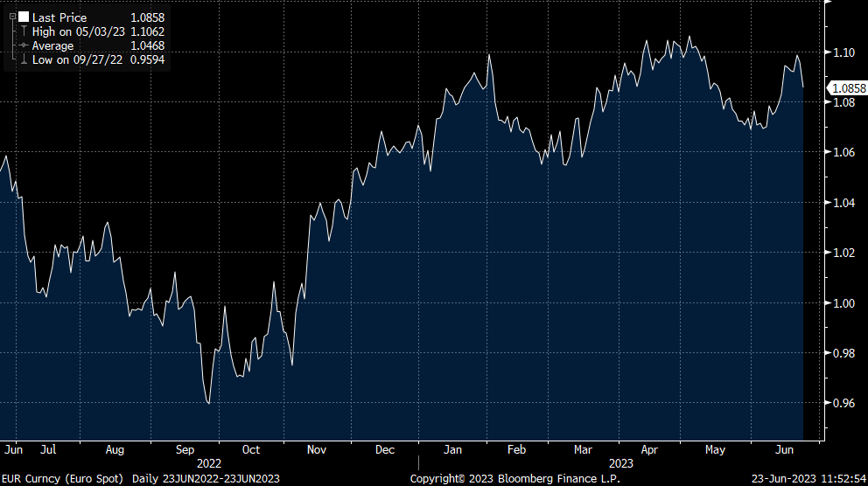Click the white Last Price color swatch
The height and width of the screenshot is (486, 868).
24,17
